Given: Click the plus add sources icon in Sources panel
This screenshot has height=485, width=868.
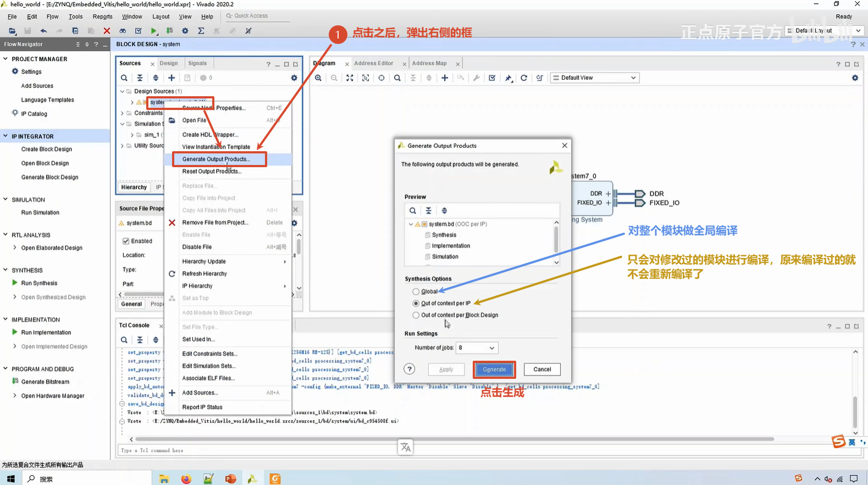Looking at the screenshot, I should point(172,78).
